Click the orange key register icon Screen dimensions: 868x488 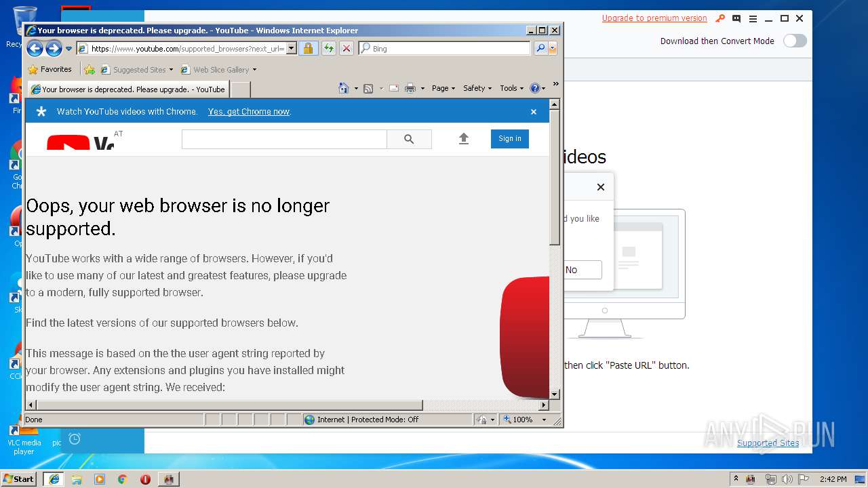point(721,18)
